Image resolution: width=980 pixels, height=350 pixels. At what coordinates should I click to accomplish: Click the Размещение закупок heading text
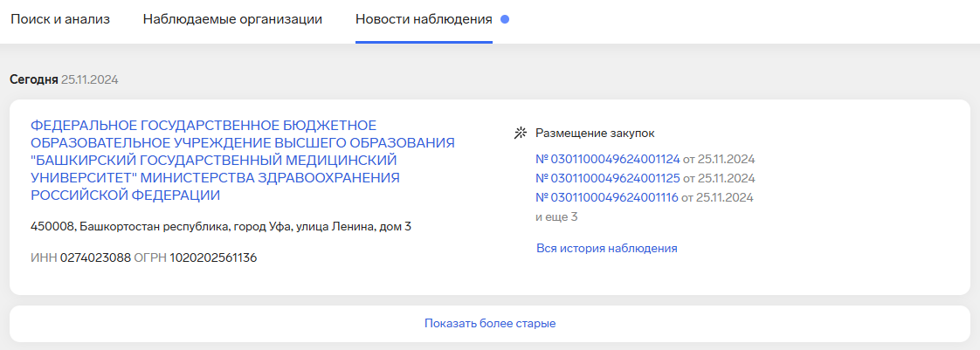[x=595, y=134]
